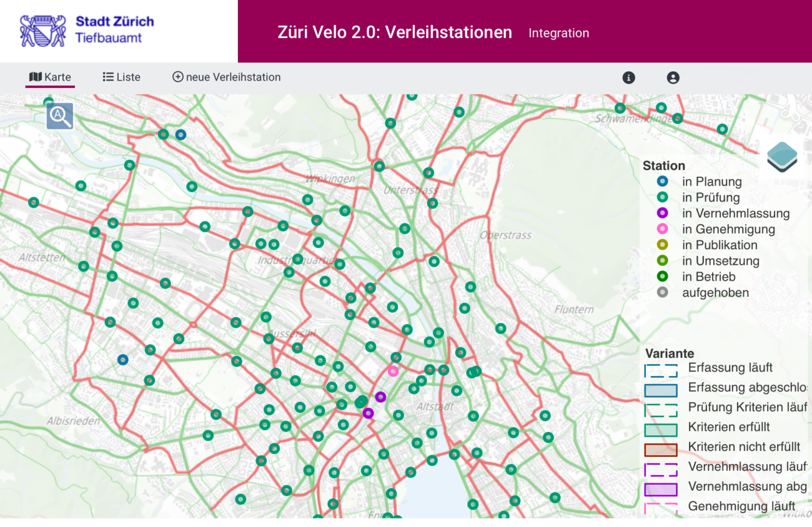Click the 'in Umsetzung' legend swatch
The width and height of the screenshot is (812, 527).
pos(663,261)
